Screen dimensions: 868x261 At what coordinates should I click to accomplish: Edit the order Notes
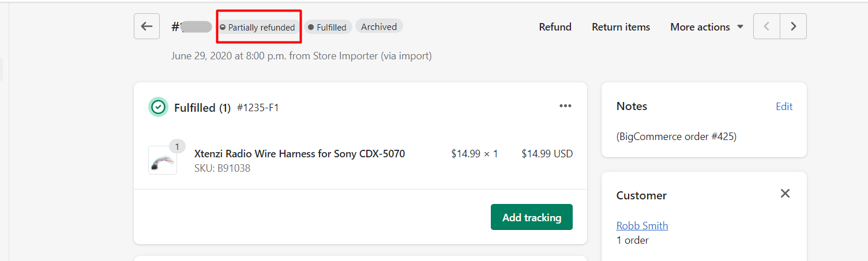point(784,107)
